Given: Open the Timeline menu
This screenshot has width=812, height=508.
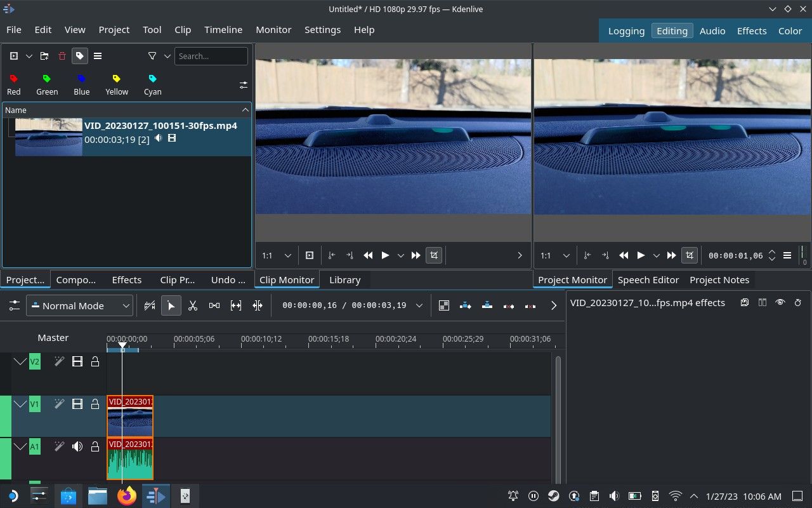Looking at the screenshot, I should click(x=223, y=30).
